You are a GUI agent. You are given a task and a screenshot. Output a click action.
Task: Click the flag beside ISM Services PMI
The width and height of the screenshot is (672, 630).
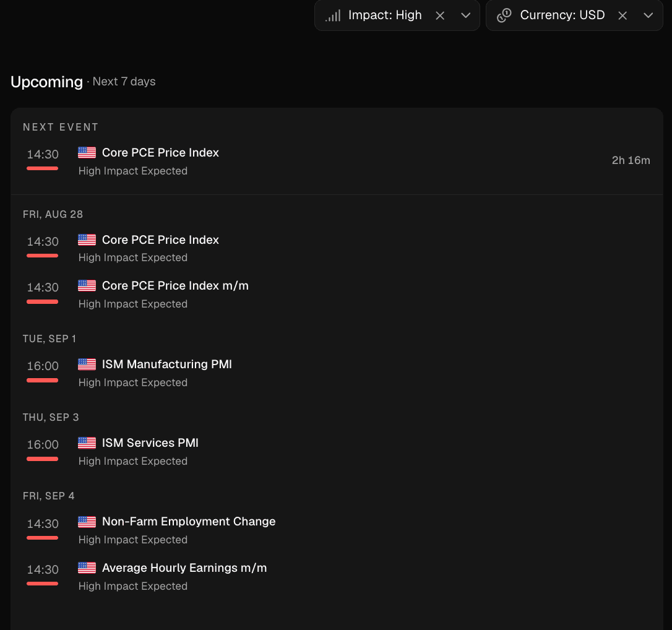[87, 442]
